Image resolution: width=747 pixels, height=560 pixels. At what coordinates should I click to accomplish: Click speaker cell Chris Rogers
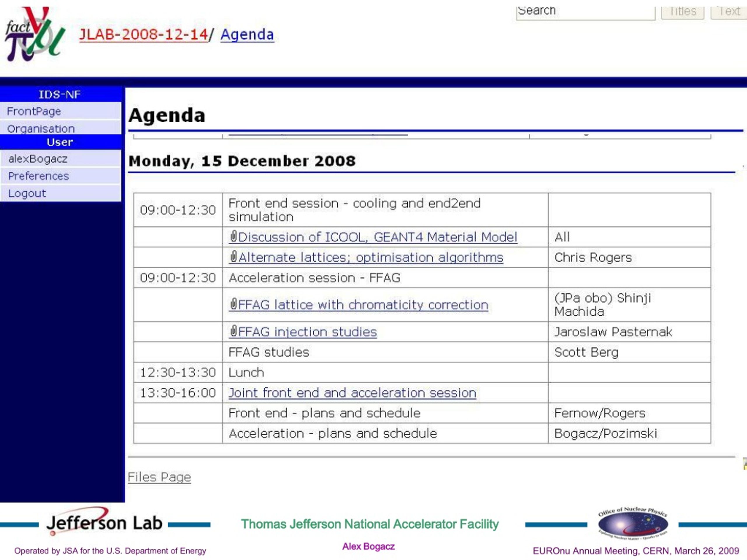pyautogui.click(x=629, y=257)
